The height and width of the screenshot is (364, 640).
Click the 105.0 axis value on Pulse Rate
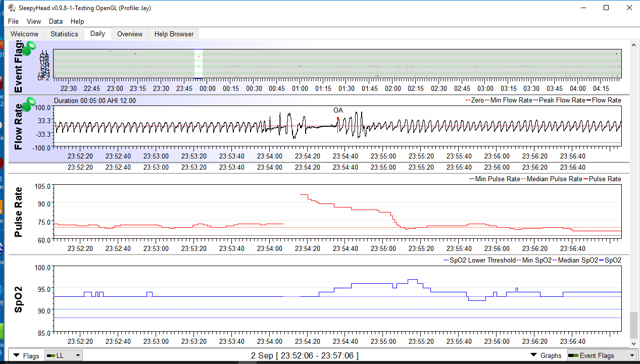42,187
